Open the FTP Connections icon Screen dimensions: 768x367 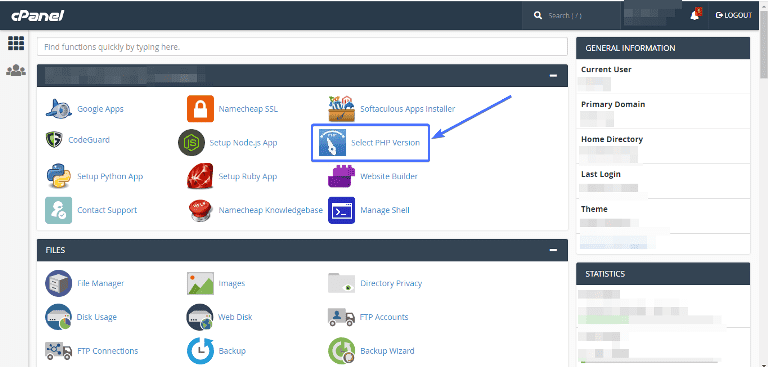59,351
